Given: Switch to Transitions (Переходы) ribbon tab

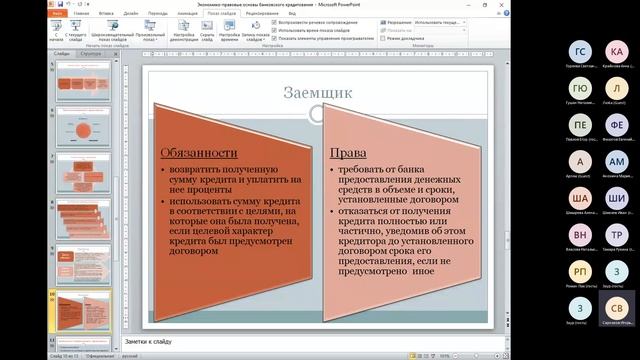Looking at the screenshot, I should (x=158, y=13).
